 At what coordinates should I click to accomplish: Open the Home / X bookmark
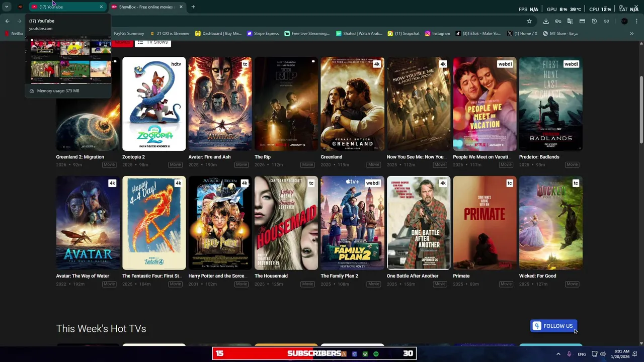click(x=523, y=34)
